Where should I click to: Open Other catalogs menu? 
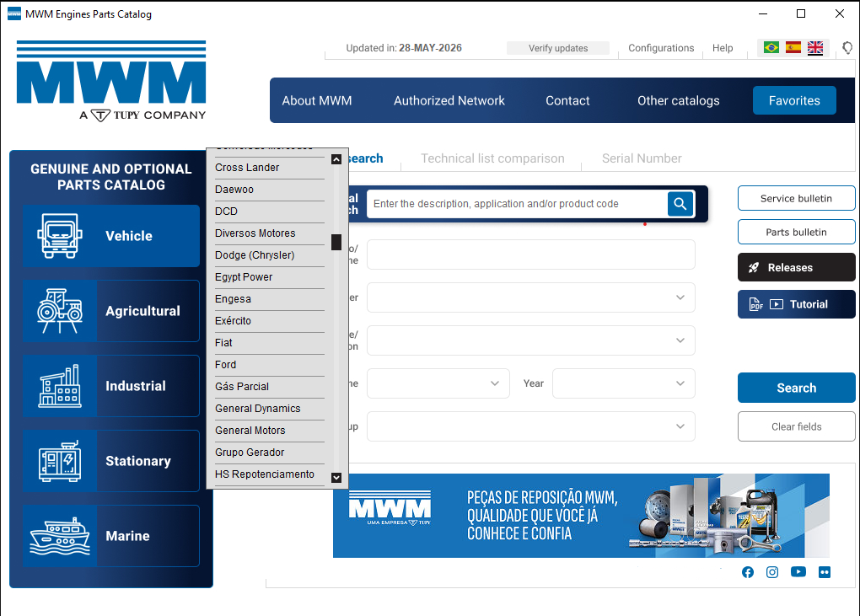click(679, 101)
